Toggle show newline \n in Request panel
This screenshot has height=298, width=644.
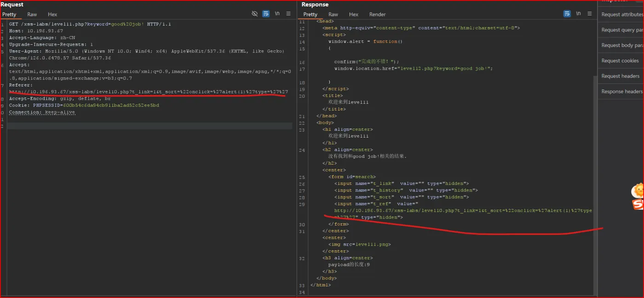[277, 14]
